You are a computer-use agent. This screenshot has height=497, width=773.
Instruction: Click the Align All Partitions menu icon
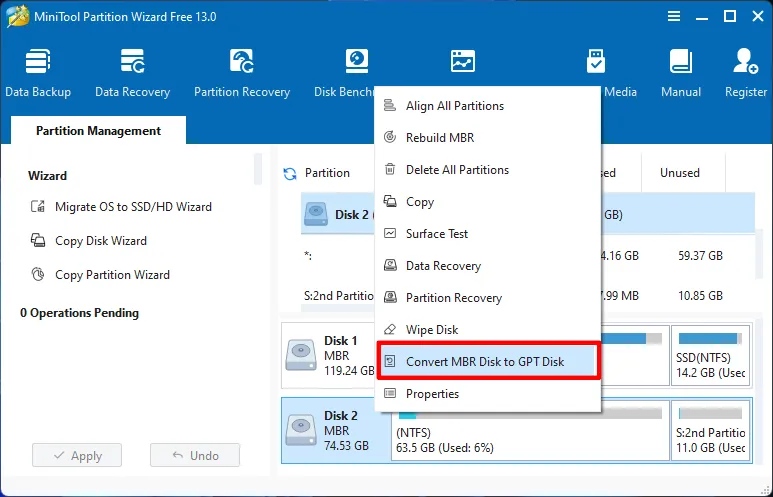(x=390, y=105)
